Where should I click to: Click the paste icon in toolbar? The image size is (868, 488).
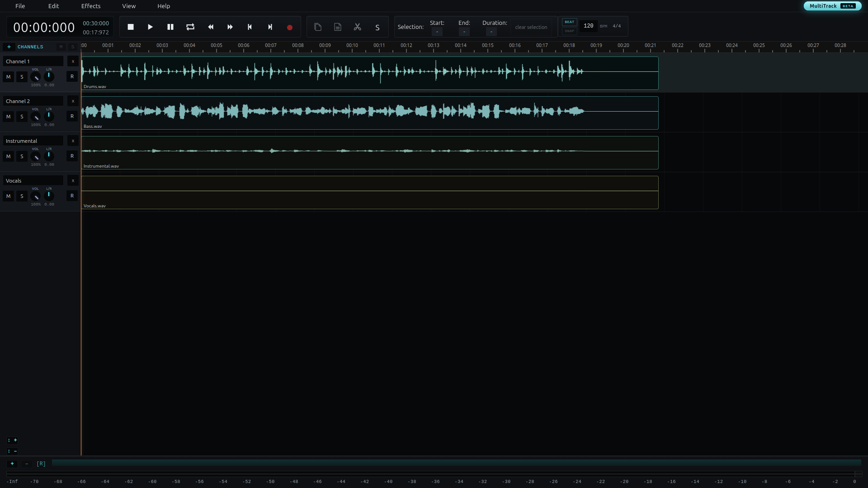coord(338,27)
